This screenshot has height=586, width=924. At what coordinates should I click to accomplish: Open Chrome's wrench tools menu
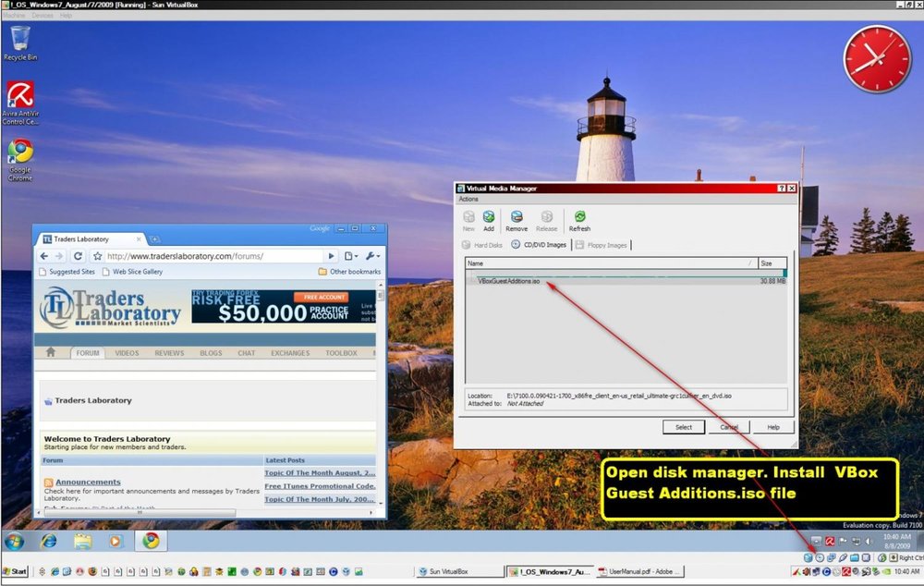(x=372, y=256)
